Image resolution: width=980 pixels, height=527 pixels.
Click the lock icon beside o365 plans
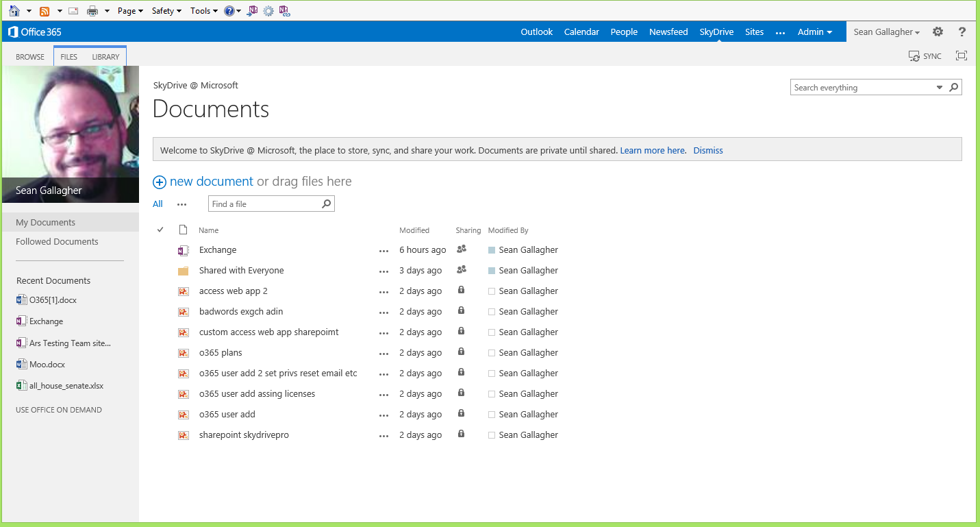(x=461, y=352)
